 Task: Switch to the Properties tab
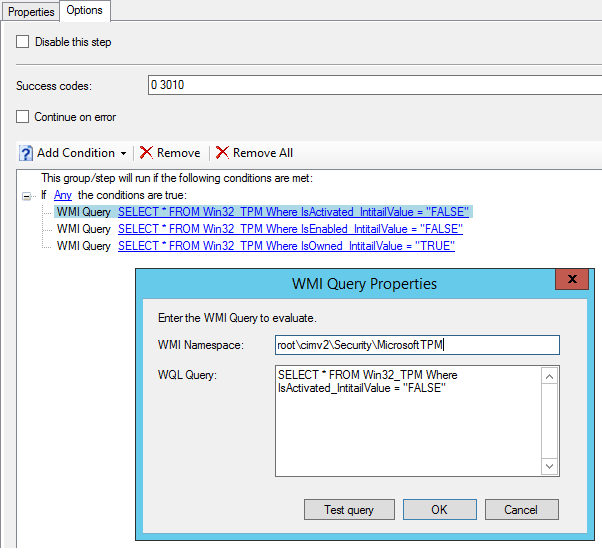[x=31, y=11]
